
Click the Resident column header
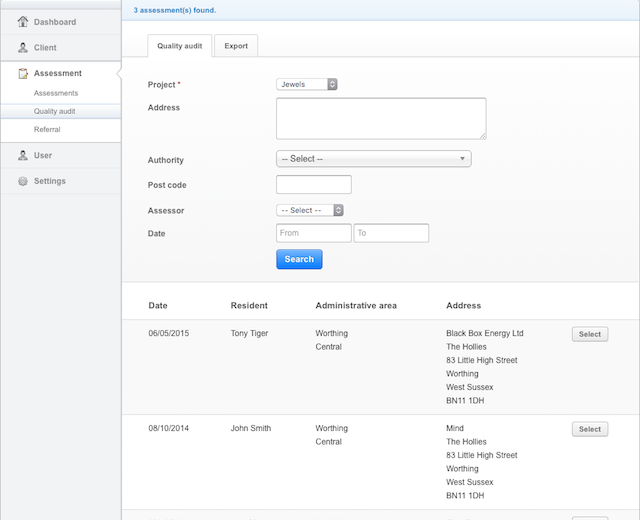(x=249, y=305)
